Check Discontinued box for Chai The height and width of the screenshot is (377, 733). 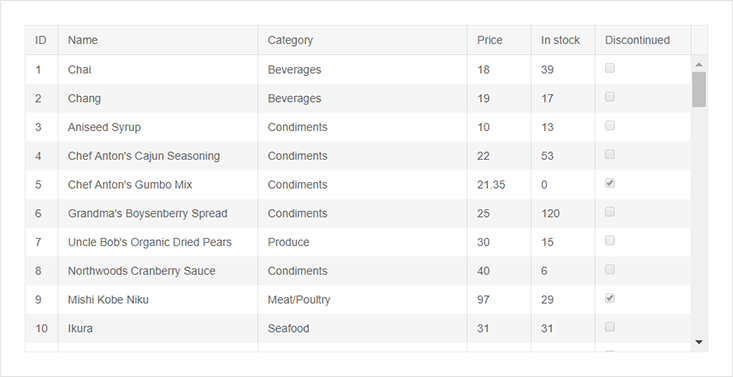(610, 68)
